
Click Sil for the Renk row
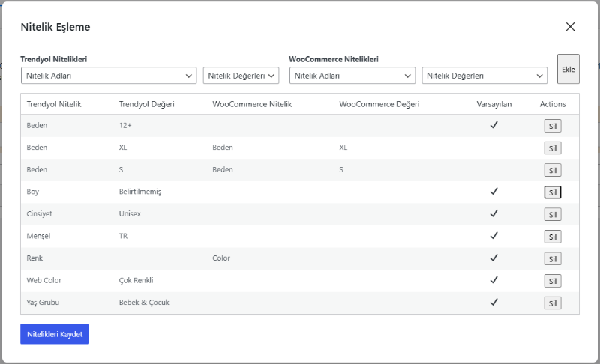pyautogui.click(x=553, y=259)
